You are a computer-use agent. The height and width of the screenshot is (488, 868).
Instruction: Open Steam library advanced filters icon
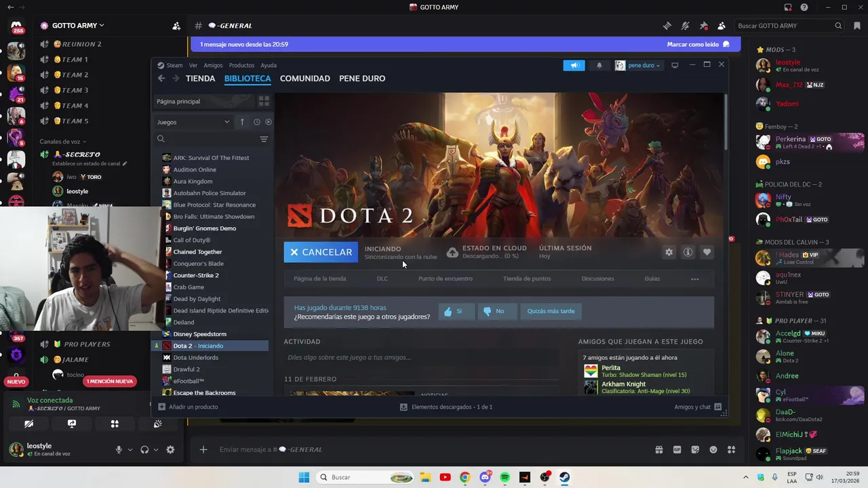pyautogui.click(x=264, y=139)
